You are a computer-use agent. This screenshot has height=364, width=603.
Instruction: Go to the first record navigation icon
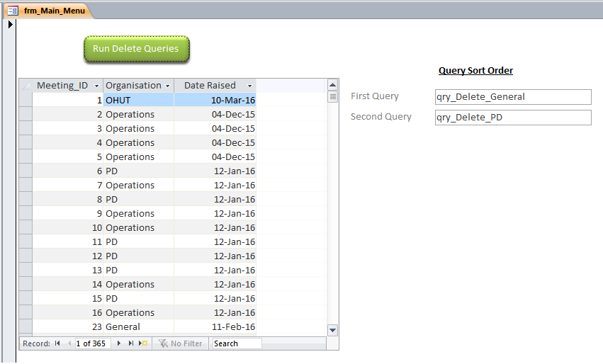point(57,343)
